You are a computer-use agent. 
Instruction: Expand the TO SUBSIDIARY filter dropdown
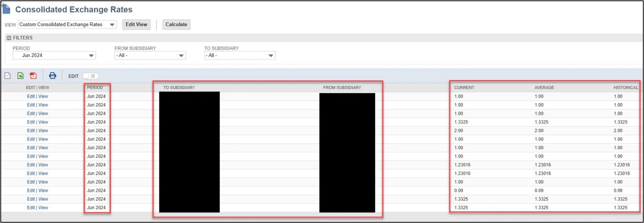pos(271,56)
